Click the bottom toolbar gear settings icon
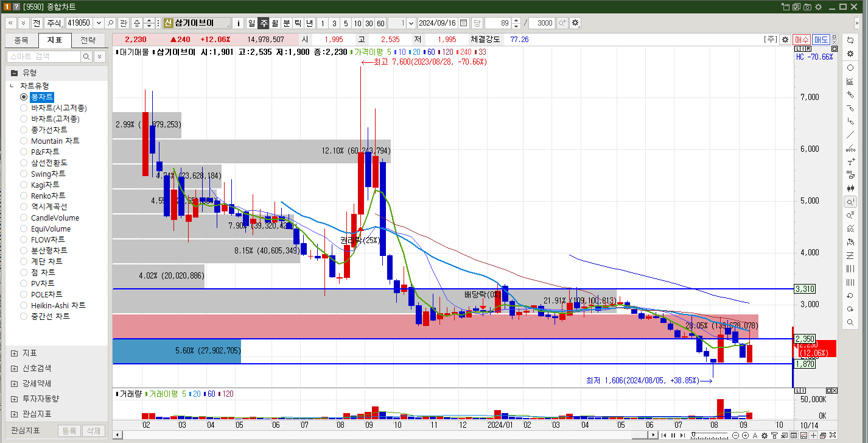 click(x=765, y=435)
